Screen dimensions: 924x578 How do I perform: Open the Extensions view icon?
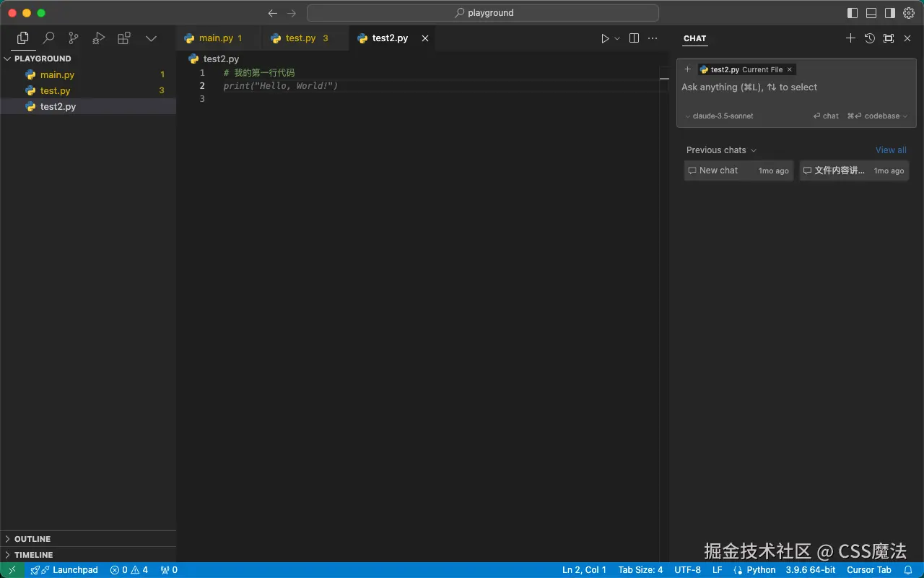point(124,38)
